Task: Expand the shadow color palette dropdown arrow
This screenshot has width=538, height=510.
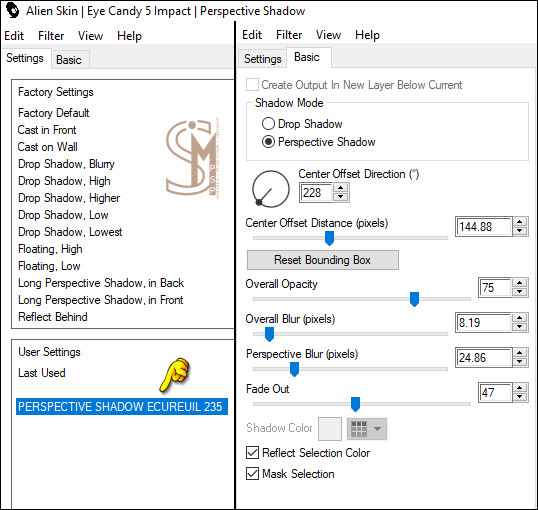Action: click(x=377, y=429)
